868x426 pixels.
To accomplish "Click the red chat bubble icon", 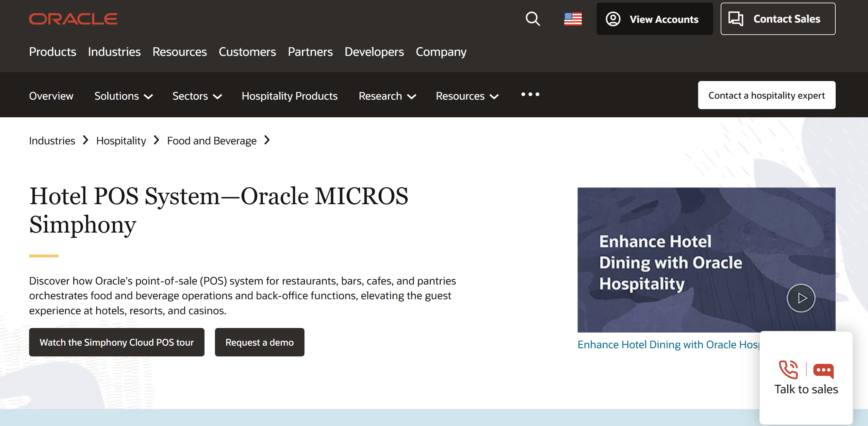I will [823, 371].
